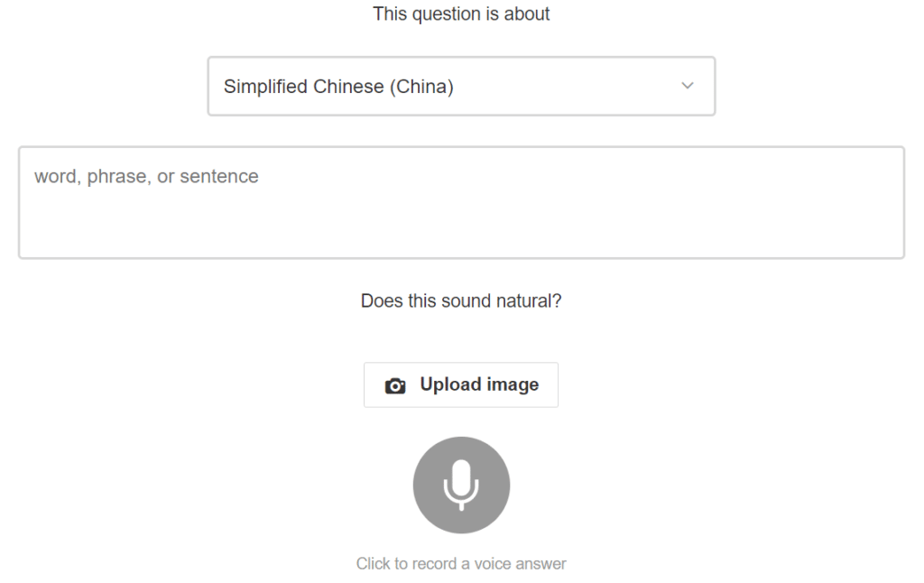The width and height of the screenshot is (924, 583).
Task: Show language options via the down arrow
Action: point(688,86)
